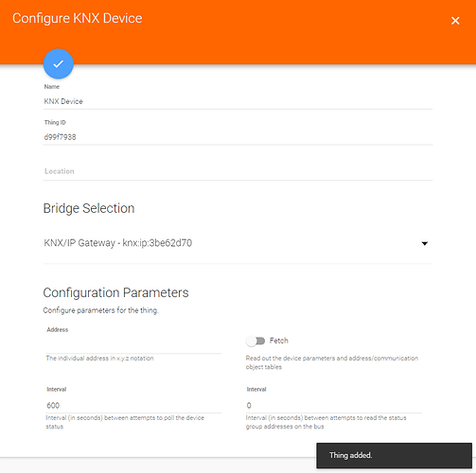Click the blue checkmark save button

(x=59, y=63)
